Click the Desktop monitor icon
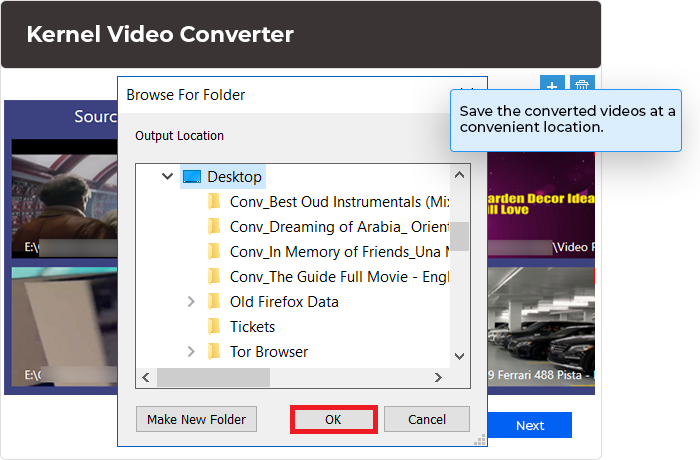 tap(192, 177)
